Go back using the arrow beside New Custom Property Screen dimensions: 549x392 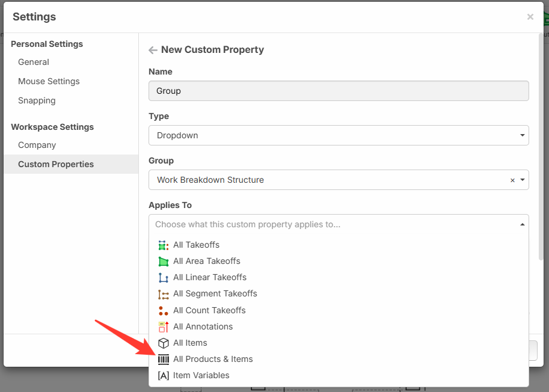pos(153,50)
